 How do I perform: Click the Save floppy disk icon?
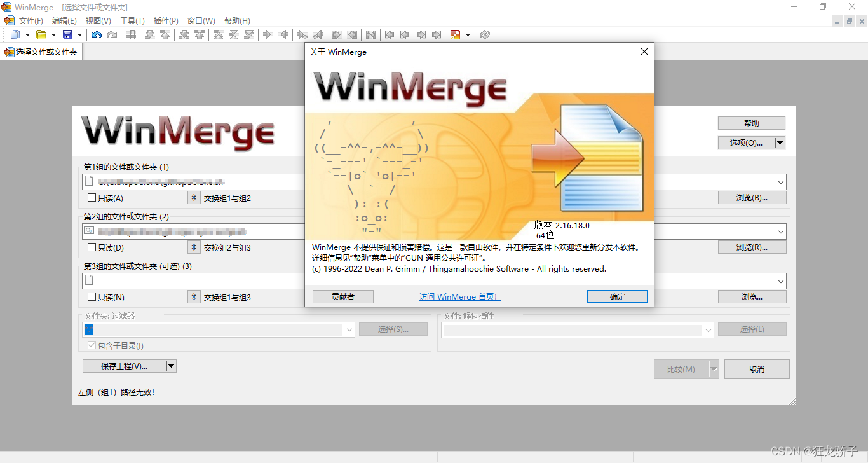[67, 34]
